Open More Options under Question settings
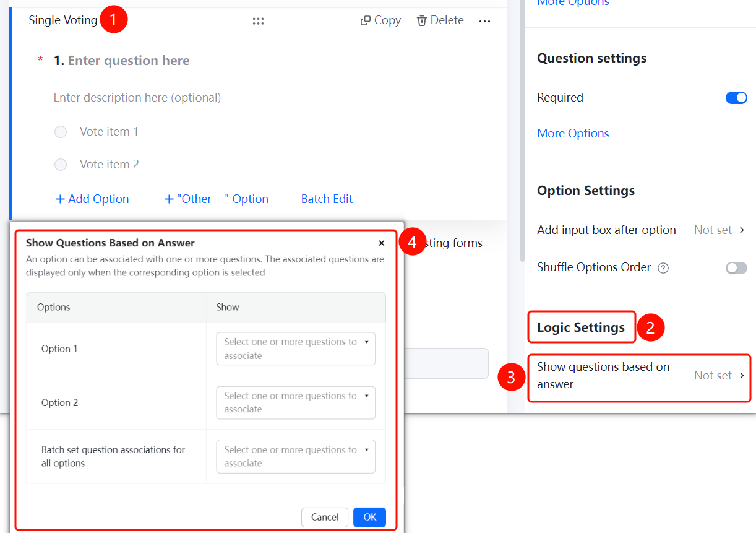 tap(573, 133)
